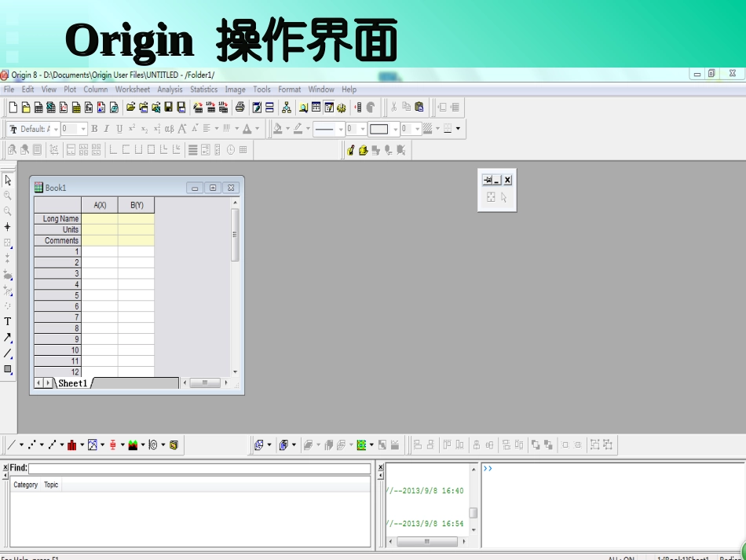Toggle Greek (αβ) font mode
Viewport: 746px width, 560px height.
coord(170,129)
